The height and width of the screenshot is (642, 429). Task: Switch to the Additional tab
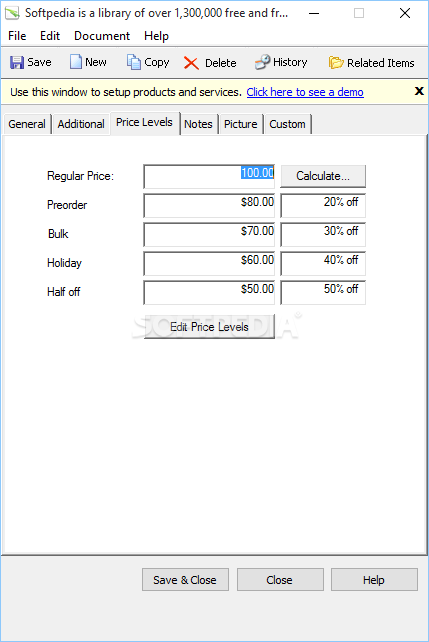click(x=81, y=124)
